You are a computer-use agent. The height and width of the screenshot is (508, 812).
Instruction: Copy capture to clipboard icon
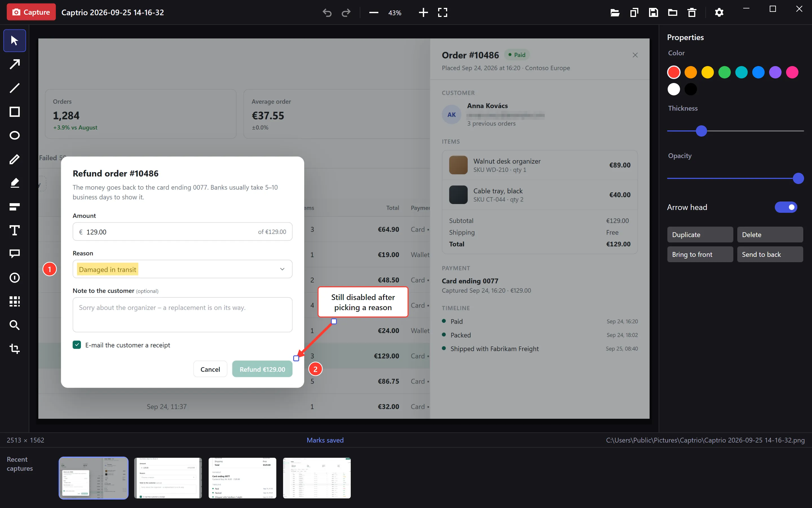pyautogui.click(x=634, y=13)
